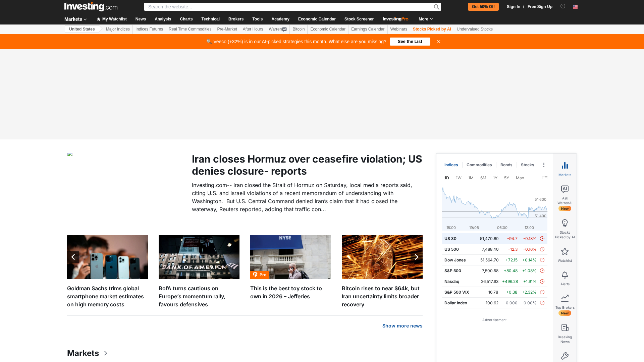Open the best toy stock Jefferies article

tap(286, 292)
